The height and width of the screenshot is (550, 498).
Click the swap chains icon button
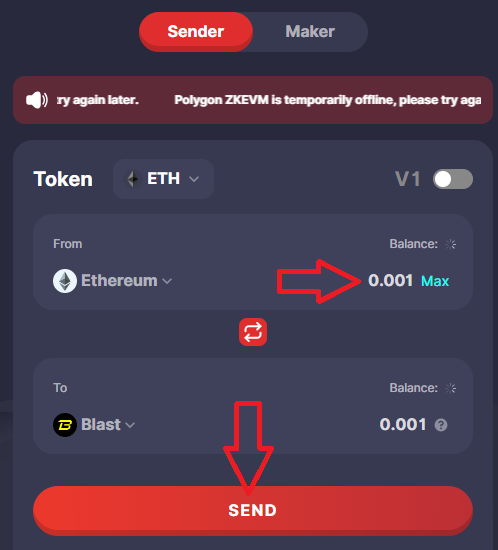click(x=253, y=332)
